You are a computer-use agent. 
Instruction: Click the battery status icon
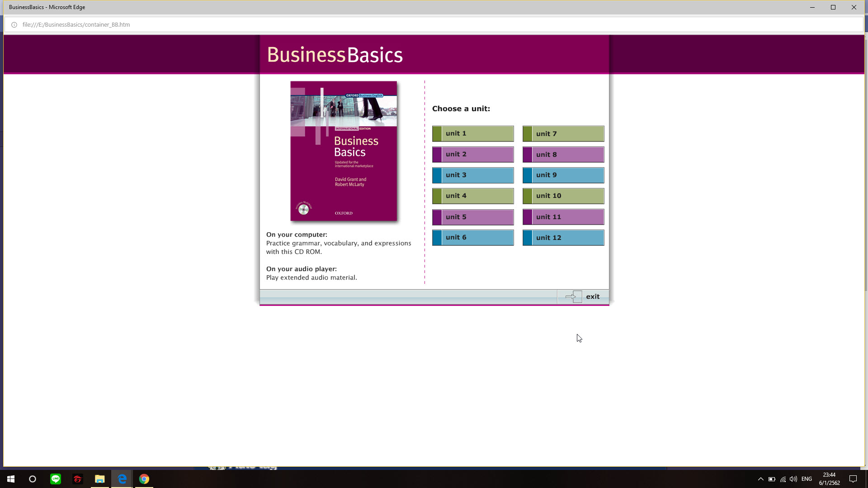pos(772,479)
